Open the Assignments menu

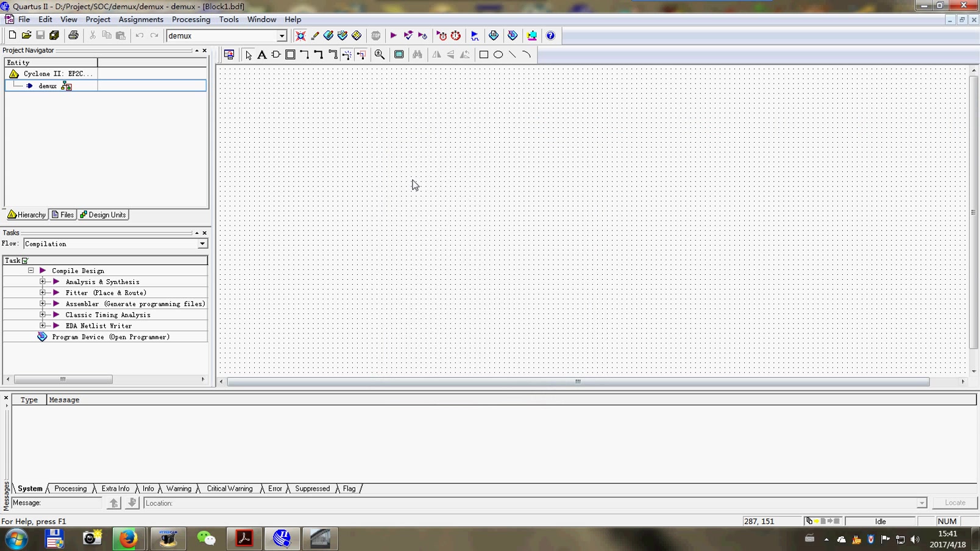coord(140,20)
